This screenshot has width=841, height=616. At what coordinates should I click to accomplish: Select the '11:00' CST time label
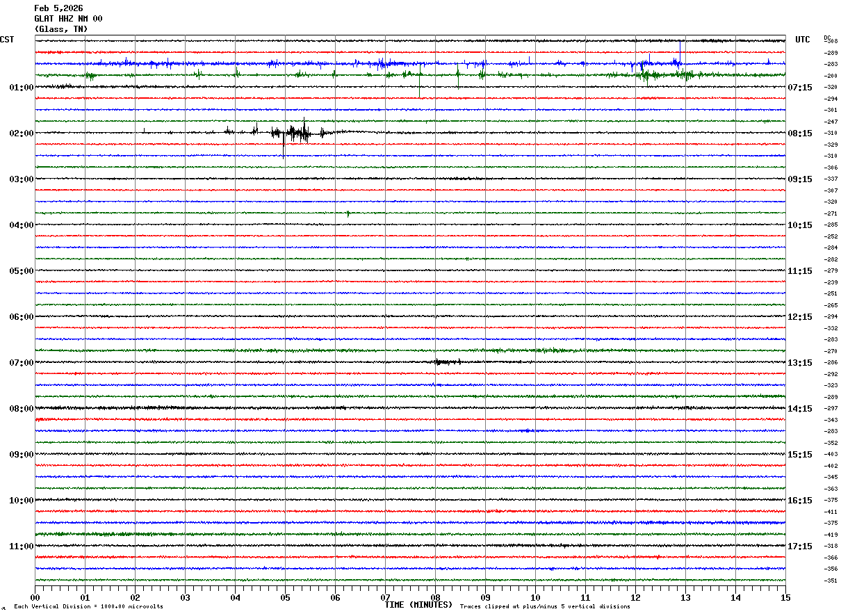(22, 546)
